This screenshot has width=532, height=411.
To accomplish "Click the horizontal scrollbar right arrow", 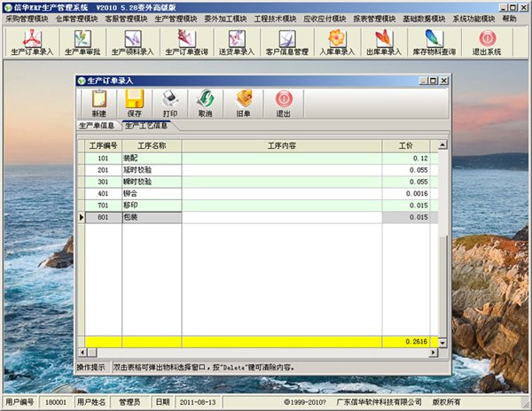I will pos(434,353).
